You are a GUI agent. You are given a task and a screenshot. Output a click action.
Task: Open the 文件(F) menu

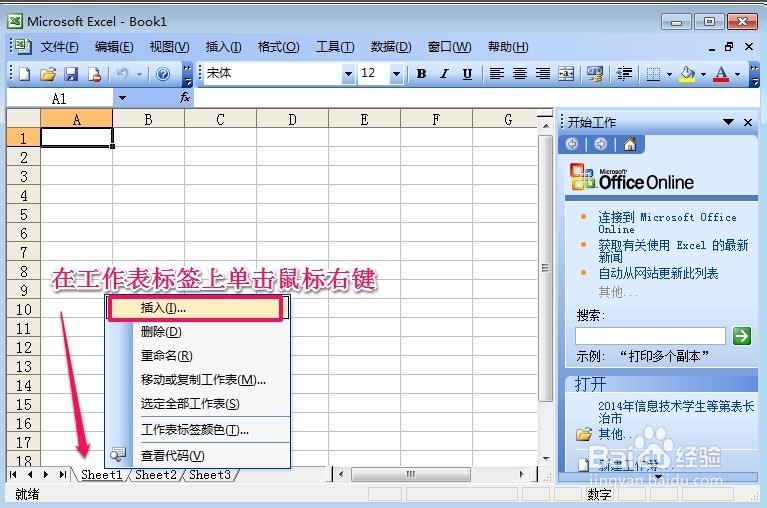pyautogui.click(x=59, y=47)
